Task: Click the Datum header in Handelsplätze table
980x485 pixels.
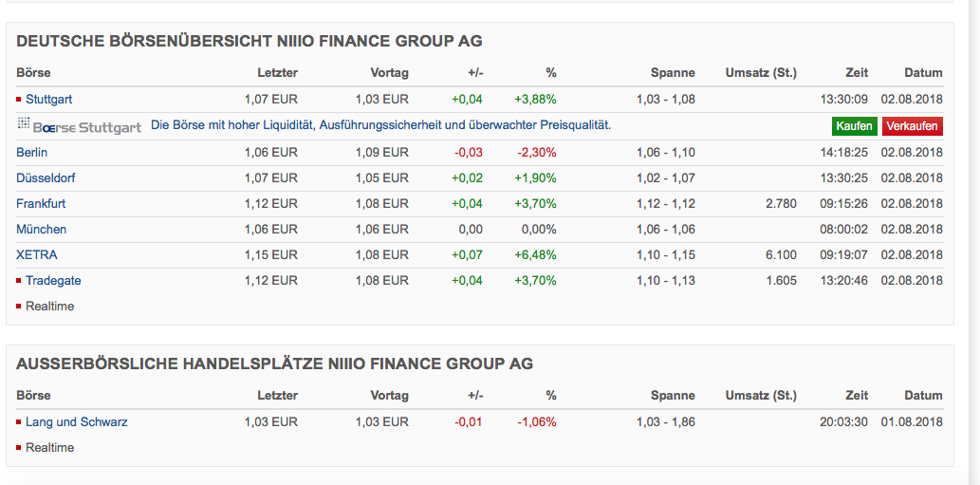Action: (x=923, y=395)
